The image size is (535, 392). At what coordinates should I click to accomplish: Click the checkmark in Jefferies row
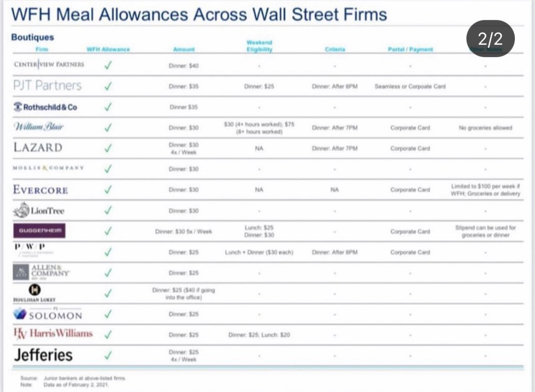point(108,355)
